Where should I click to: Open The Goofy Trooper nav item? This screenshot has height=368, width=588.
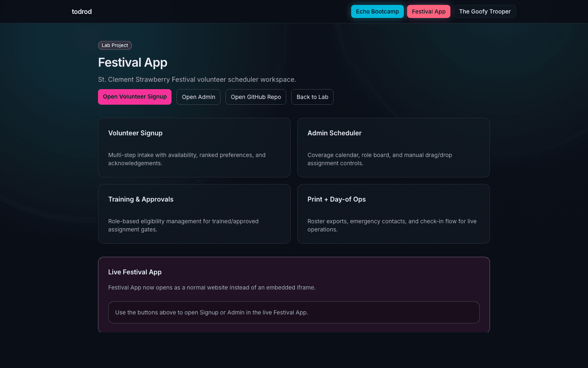pyautogui.click(x=485, y=11)
